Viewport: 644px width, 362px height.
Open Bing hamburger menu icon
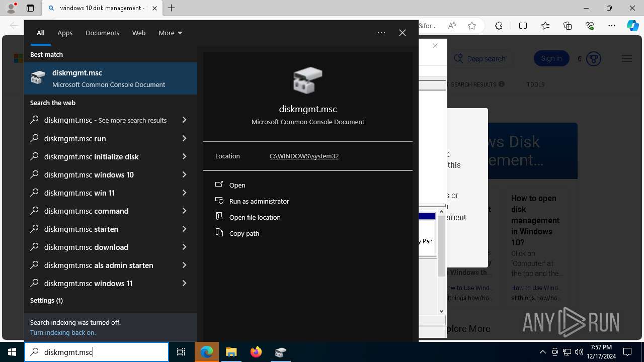[x=626, y=59]
